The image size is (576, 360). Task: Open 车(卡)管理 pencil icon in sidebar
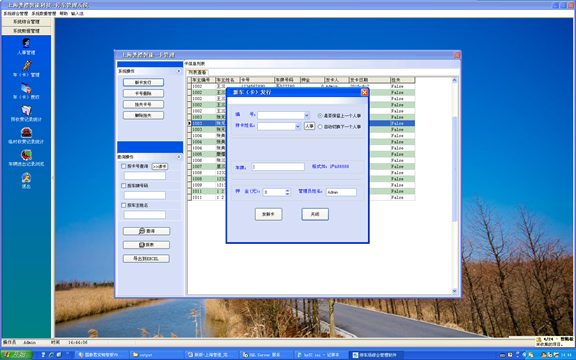26,65
